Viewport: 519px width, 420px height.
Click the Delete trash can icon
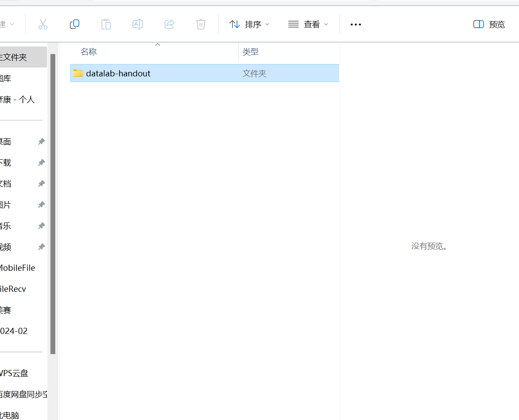[x=201, y=24]
